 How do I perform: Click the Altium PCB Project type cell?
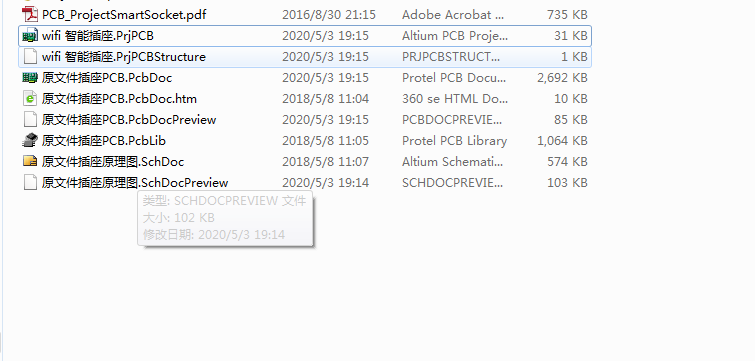click(x=455, y=36)
